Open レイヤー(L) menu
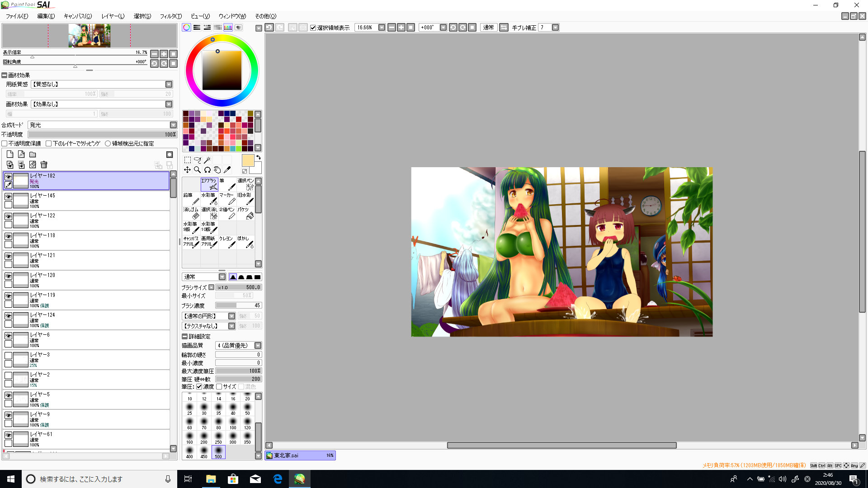The height and width of the screenshot is (488, 868). point(113,16)
